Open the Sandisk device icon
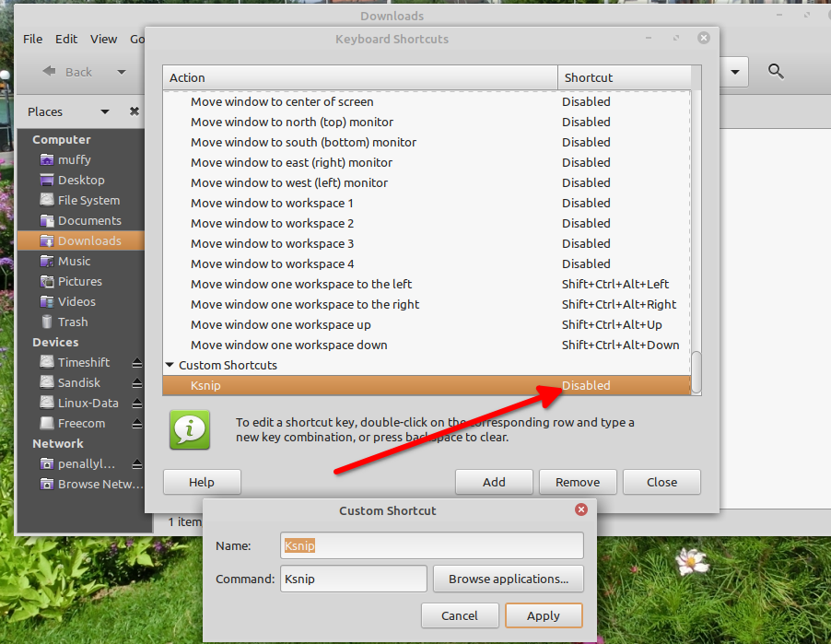 click(x=47, y=382)
